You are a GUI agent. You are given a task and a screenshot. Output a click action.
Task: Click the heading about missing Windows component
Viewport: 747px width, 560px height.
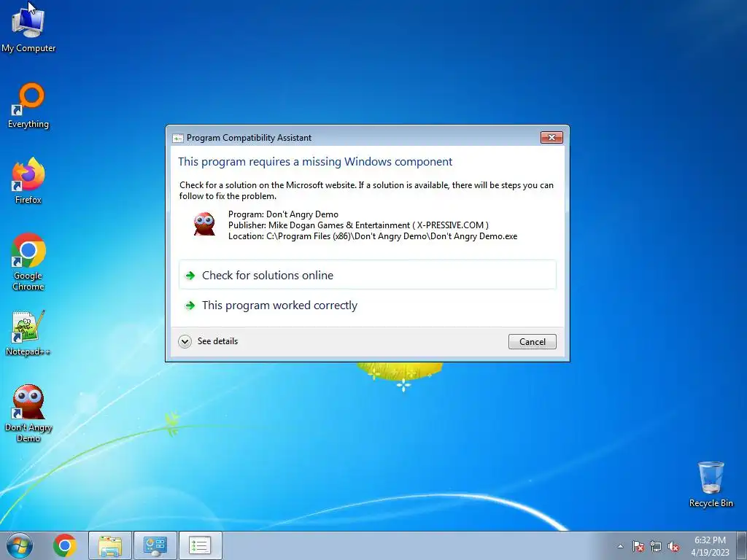coord(315,161)
